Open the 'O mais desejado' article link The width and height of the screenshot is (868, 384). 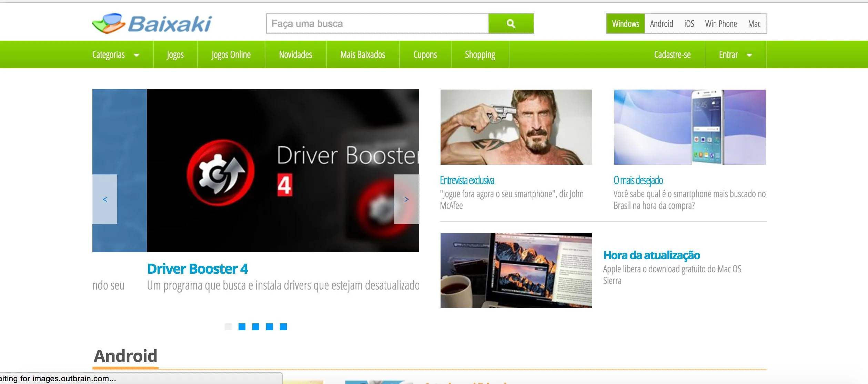(x=638, y=180)
